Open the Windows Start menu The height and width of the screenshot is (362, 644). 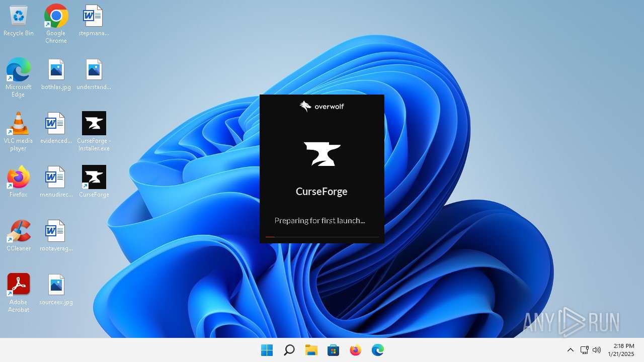pos(267,350)
